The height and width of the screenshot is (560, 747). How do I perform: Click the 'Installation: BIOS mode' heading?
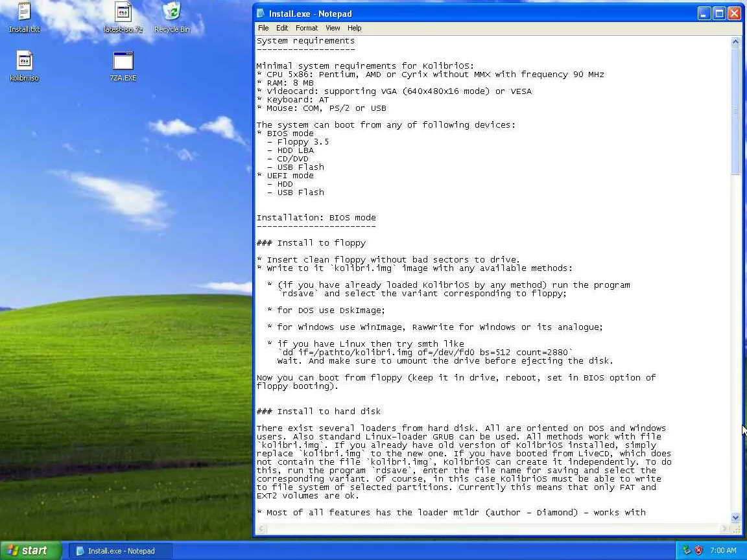tap(316, 218)
